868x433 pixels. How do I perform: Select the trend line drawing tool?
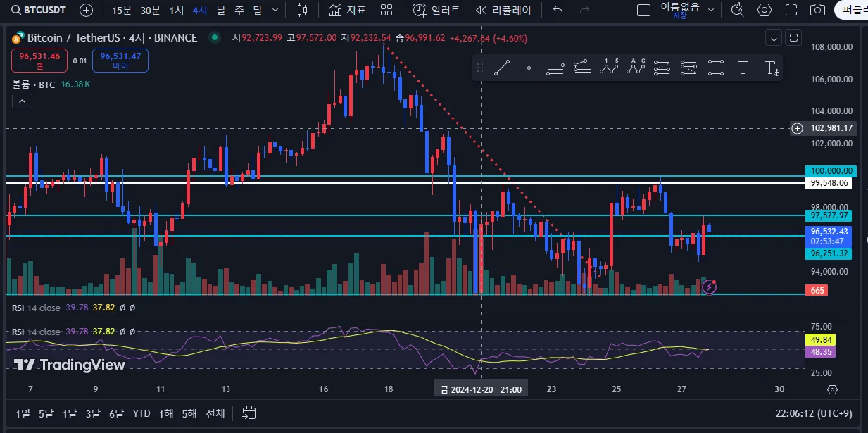point(502,68)
